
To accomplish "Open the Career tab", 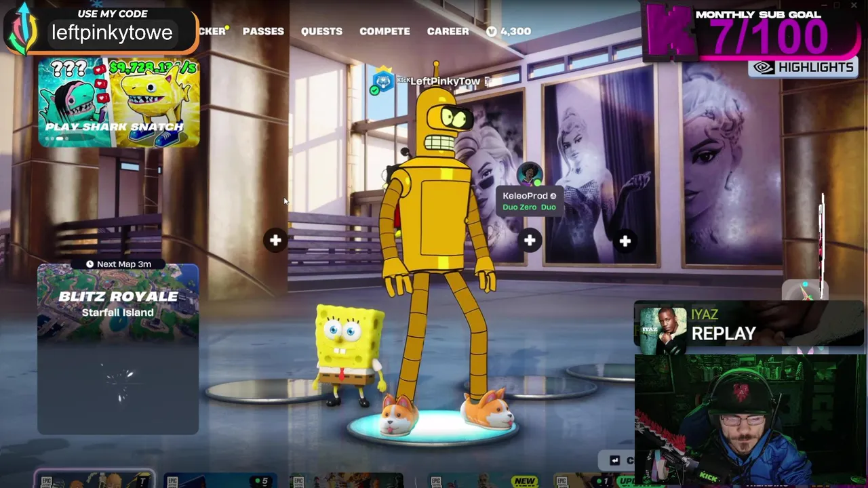I will click(448, 31).
